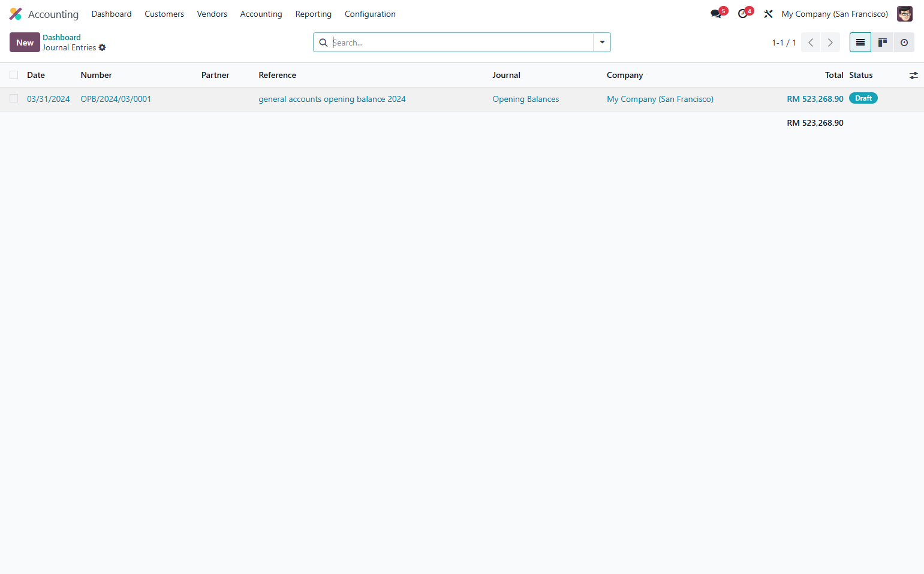Click the Draft status badge
The height and width of the screenshot is (574, 924).
tap(863, 98)
